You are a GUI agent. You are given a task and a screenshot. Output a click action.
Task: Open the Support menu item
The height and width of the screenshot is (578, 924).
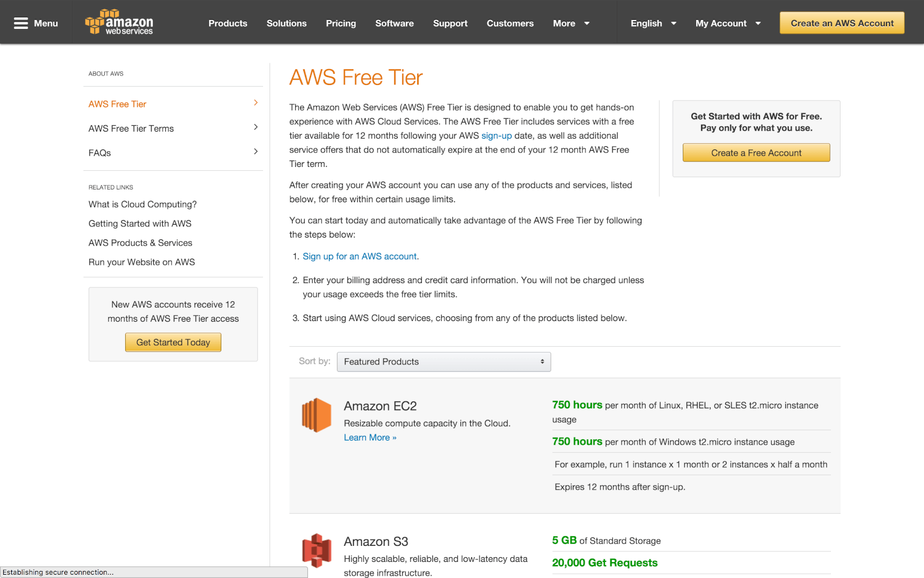pos(450,24)
